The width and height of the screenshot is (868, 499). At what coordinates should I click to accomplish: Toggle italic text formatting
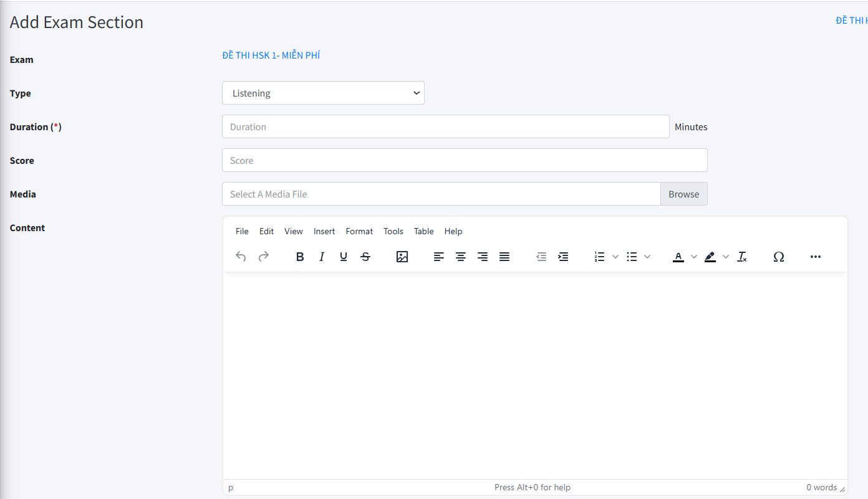(322, 257)
